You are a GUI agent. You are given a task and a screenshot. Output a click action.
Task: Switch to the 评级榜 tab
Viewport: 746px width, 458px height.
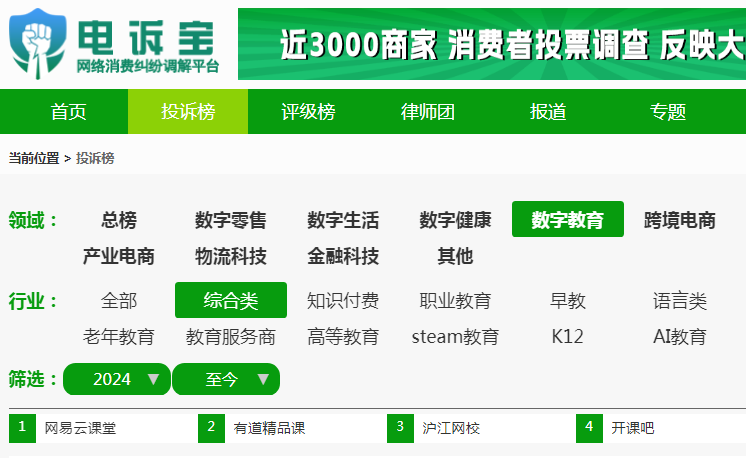pos(308,112)
